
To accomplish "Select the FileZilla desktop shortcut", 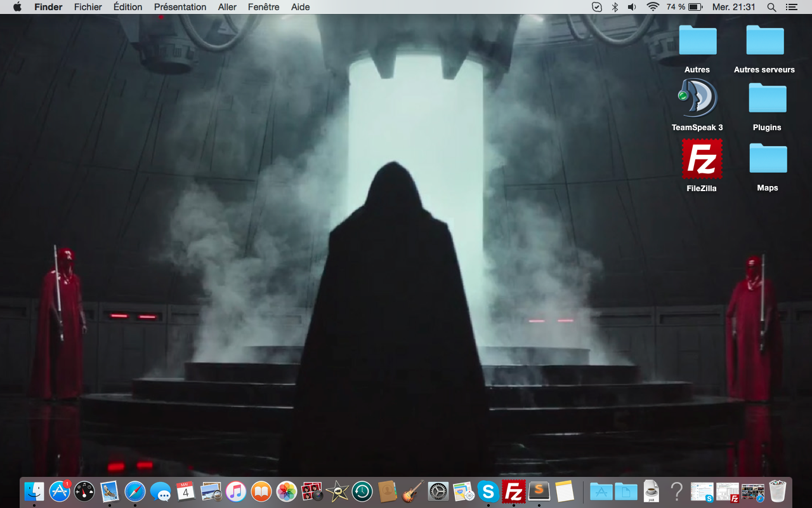I will click(702, 159).
